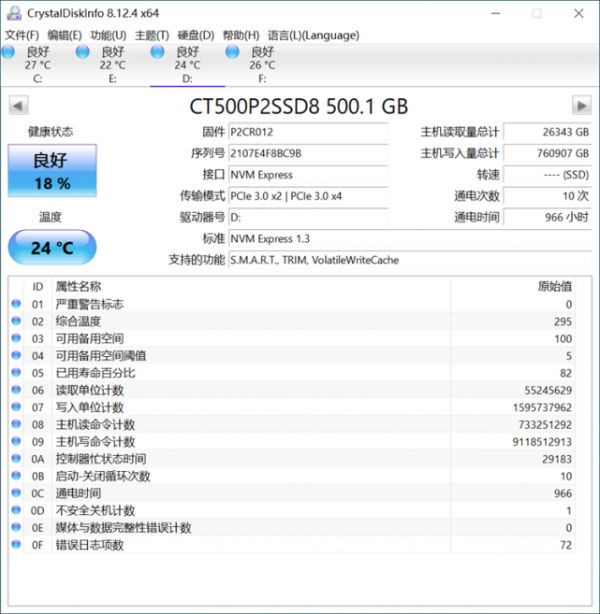Viewport: 600px width, 614px height.
Task: Click the rotation rate value ---- (SSD)
Action: (x=547, y=175)
